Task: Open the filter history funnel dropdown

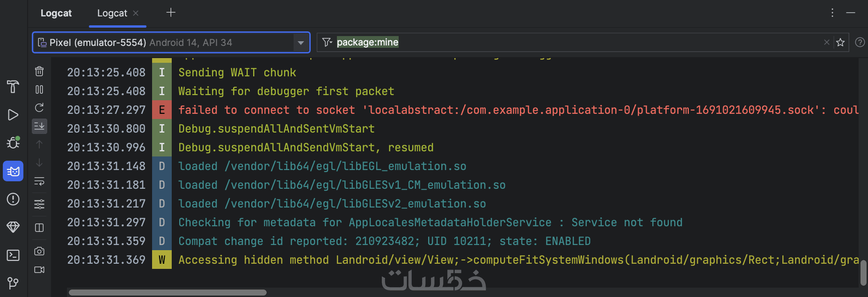Action: click(x=327, y=43)
